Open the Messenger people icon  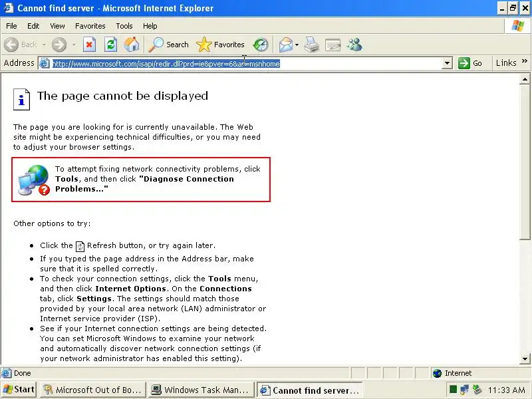pyautogui.click(x=355, y=45)
